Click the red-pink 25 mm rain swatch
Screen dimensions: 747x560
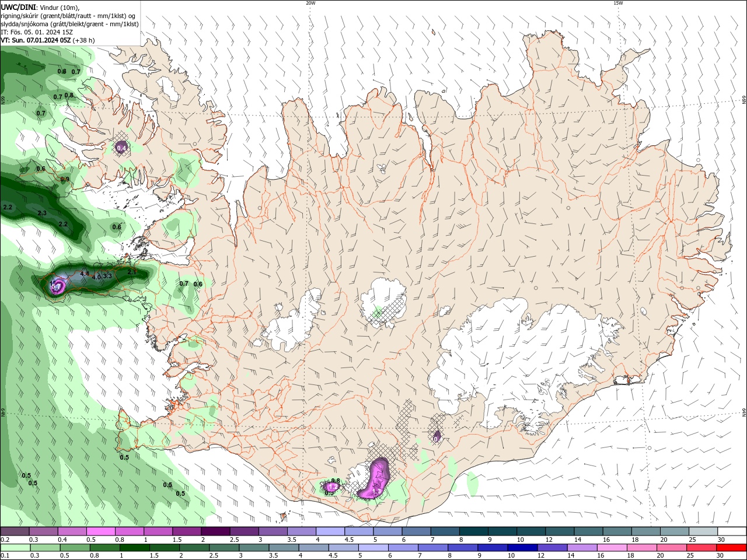(702, 548)
